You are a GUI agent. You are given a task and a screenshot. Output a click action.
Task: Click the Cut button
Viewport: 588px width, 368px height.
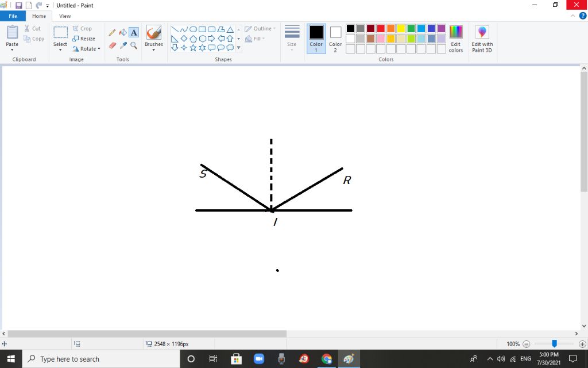pyautogui.click(x=32, y=29)
